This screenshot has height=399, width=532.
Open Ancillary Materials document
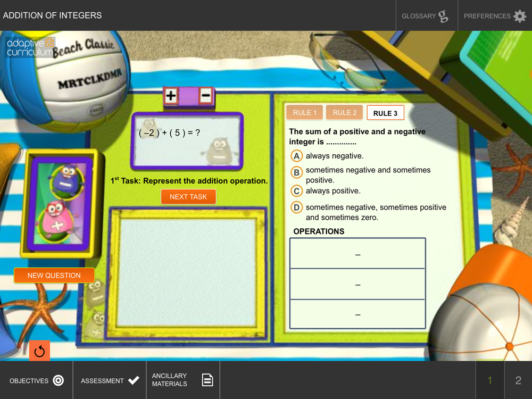(183, 380)
